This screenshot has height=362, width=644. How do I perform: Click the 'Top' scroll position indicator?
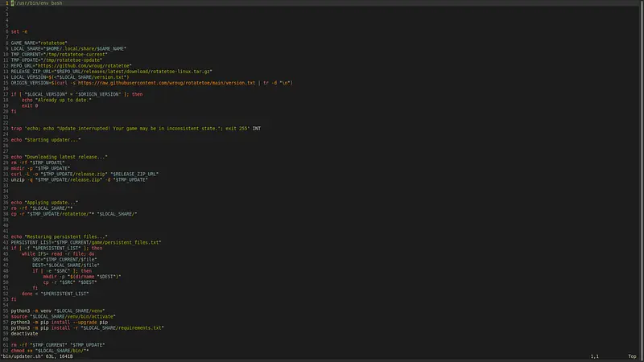click(632, 356)
